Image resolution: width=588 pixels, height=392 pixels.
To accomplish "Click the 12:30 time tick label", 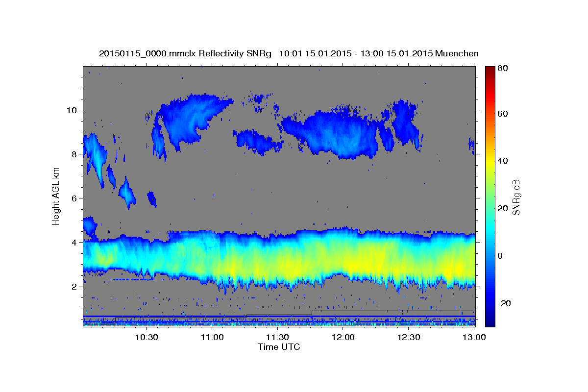I will click(409, 337).
